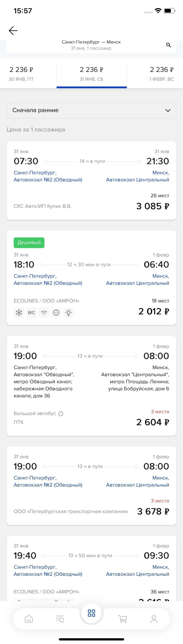Select the 3 085 ₽ trip price

click(x=152, y=206)
